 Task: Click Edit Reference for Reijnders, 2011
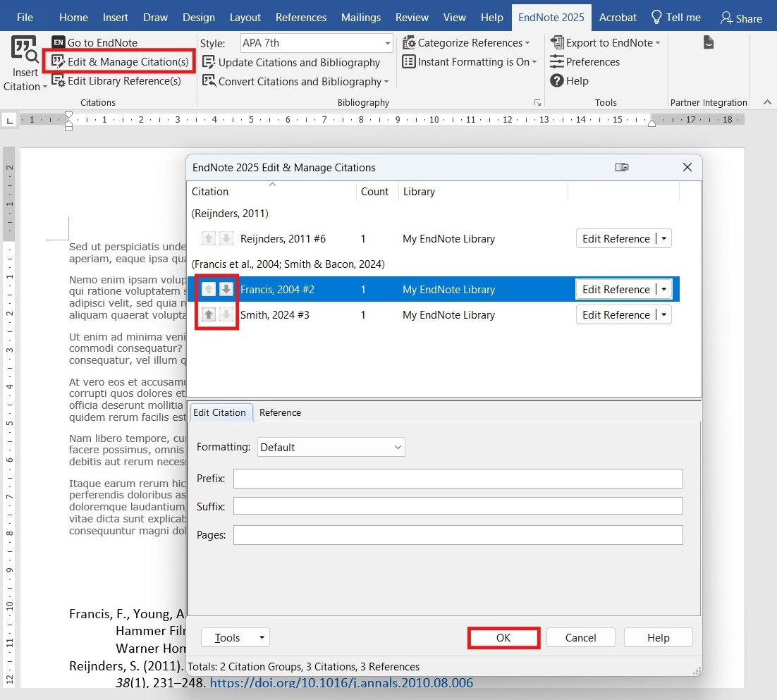pyautogui.click(x=616, y=238)
